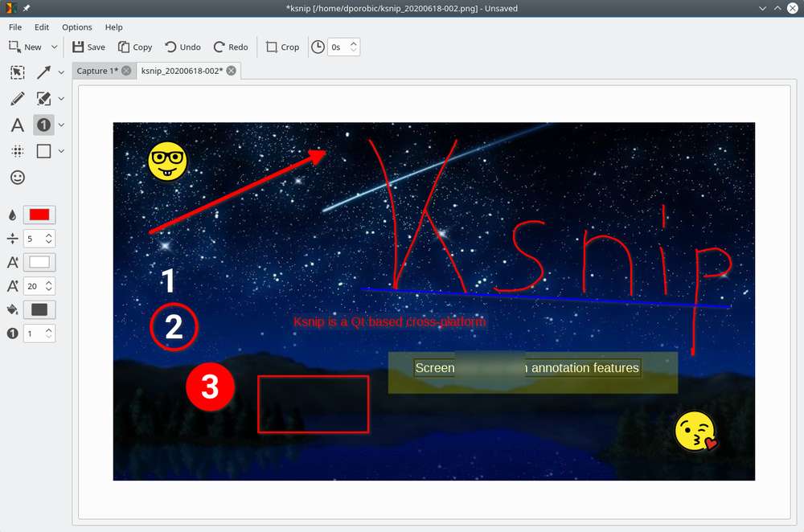Select the Marker highlighter tool
Image resolution: width=804 pixels, height=532 pixels.
pos(43,98)
